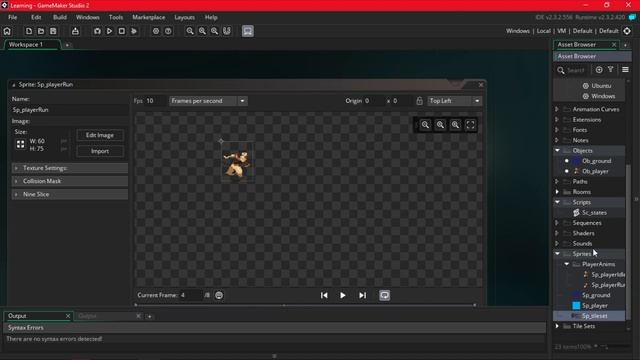Open asset browser filter funnel
This screenshot has height=360, width=640.
611,70
